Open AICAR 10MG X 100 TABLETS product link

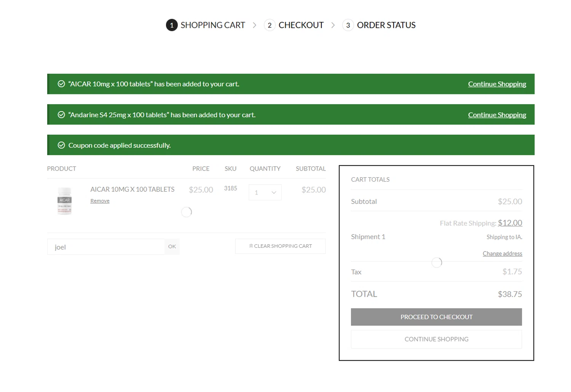132,189
